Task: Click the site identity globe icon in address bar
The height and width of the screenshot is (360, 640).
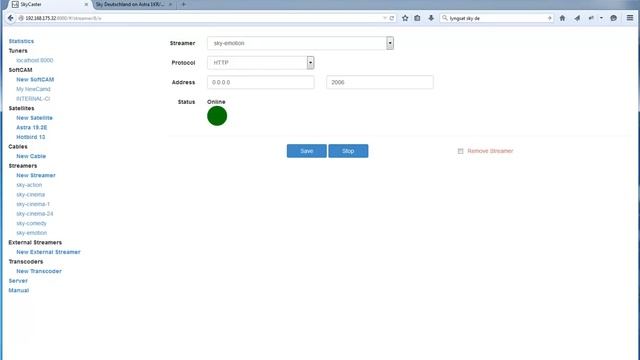Action: (x=21, y=18)
